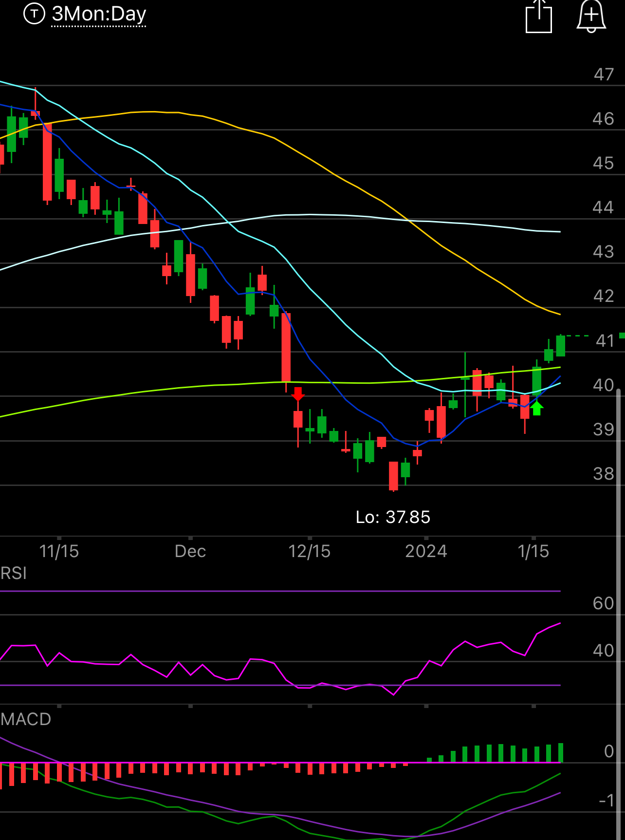This screenshot has width=625, height=840.
Task: Tap the circled T icon
Action: coord(34,14)
